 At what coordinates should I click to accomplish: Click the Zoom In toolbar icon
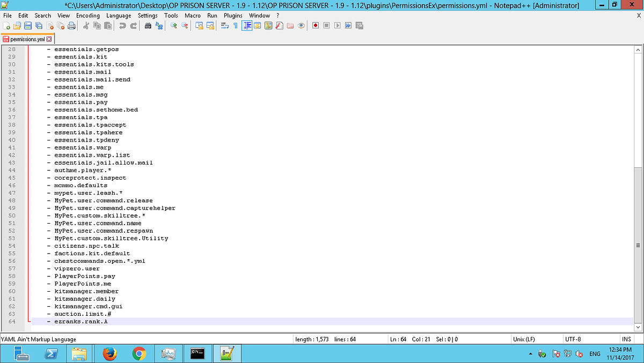pos(174,25)
